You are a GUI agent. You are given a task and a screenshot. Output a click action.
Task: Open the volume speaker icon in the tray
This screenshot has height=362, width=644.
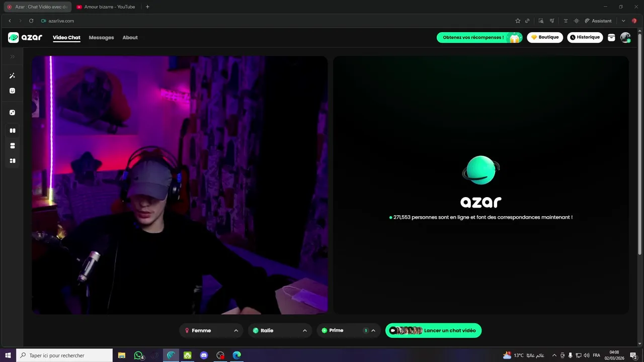click(587, 355)
